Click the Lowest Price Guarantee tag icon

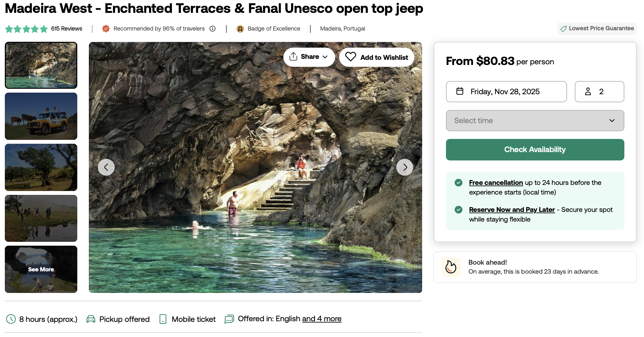(x=563, y=29)
